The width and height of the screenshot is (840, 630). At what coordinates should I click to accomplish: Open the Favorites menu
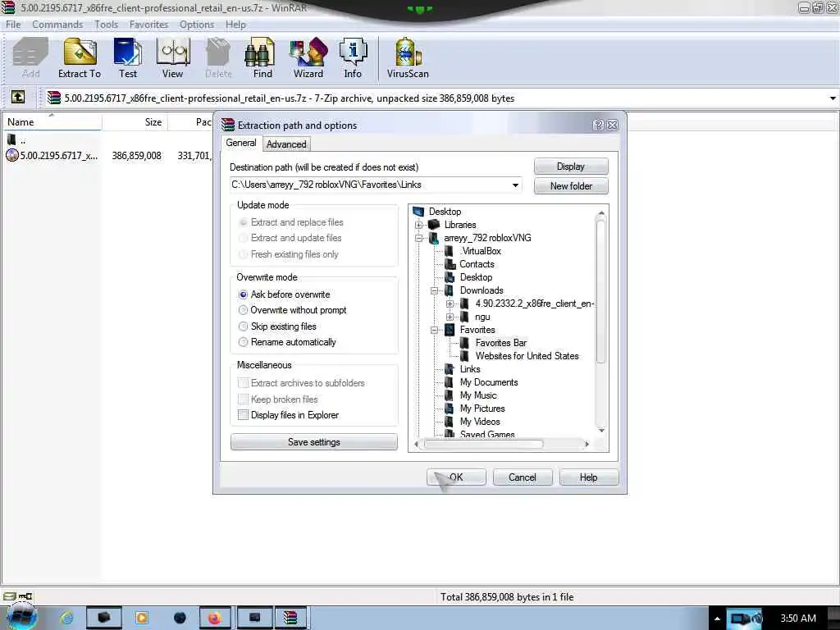pos(148,24)
